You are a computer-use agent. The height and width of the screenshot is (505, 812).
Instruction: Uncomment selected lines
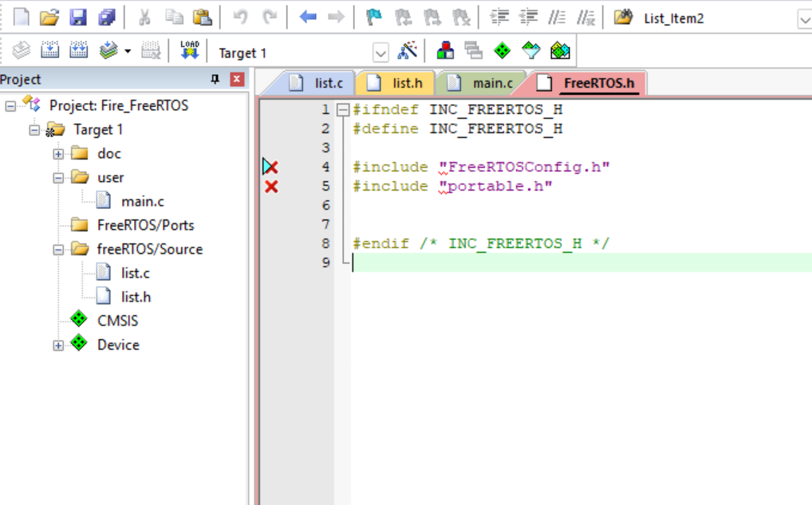pos(586,18)
